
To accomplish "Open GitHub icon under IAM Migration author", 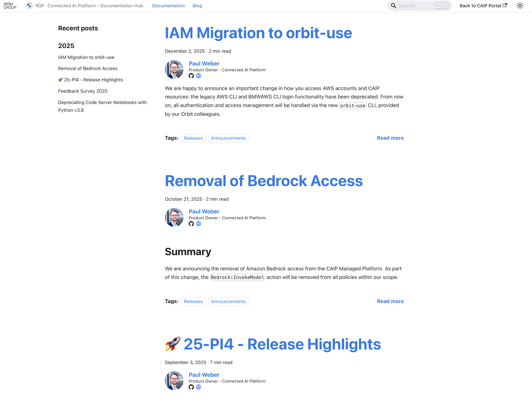I will tap(191, 76).
